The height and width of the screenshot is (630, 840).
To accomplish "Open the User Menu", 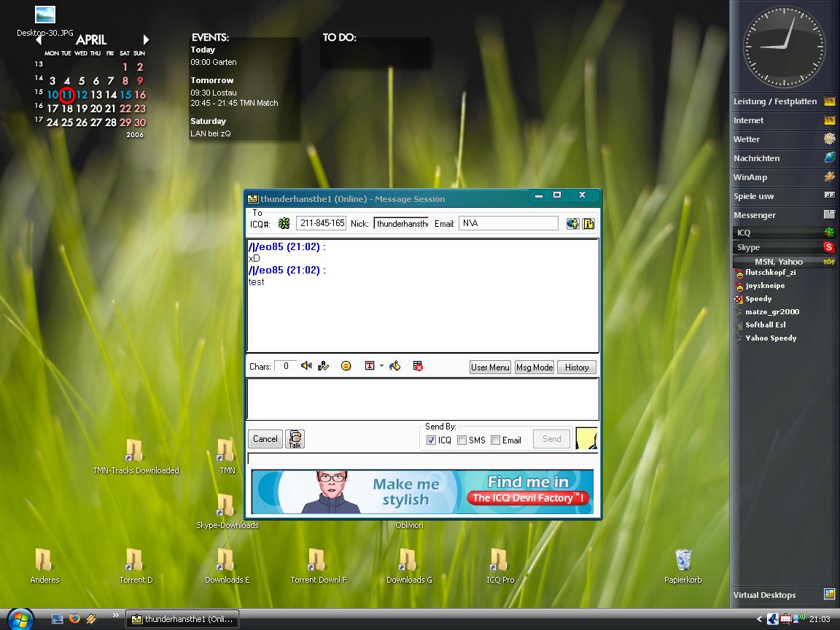I will pyautogui.click(x=490, y=367).
